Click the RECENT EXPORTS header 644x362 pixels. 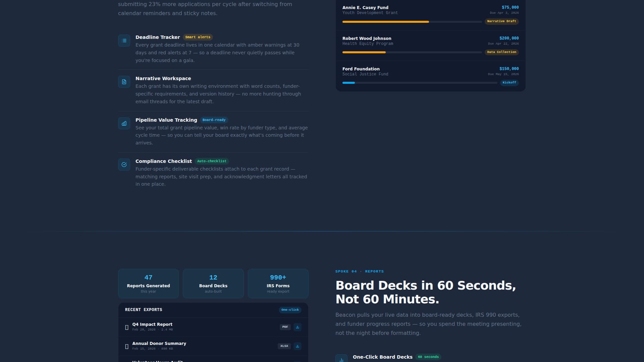tap(144, 310)
